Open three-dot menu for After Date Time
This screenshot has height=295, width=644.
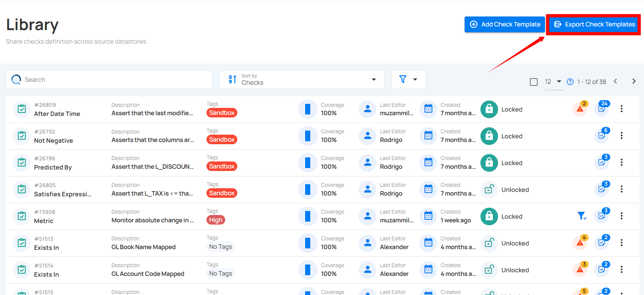click(622, 109)
